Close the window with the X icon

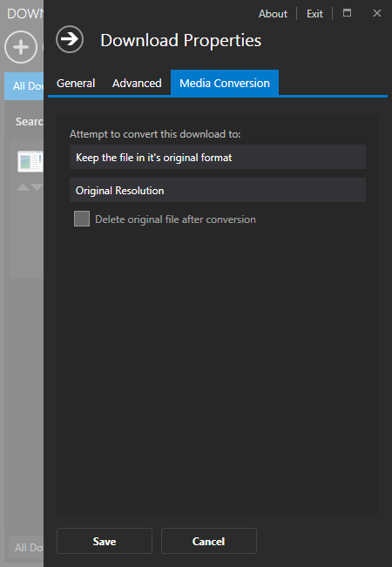pyautogui.click(x=377, y=13)
